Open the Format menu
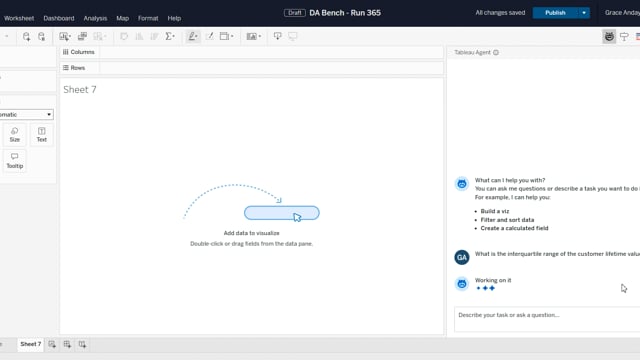The image size is (640, 360). pyautogui.click(x=148, y=18)
